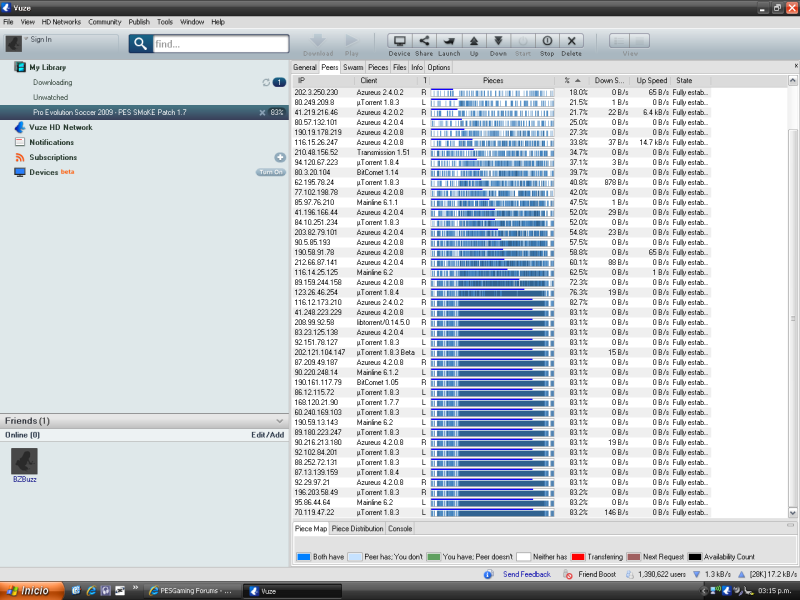This screenshot has width=800, height=600.
Task: Switch to the Options tab
Action: click(439, 67)
